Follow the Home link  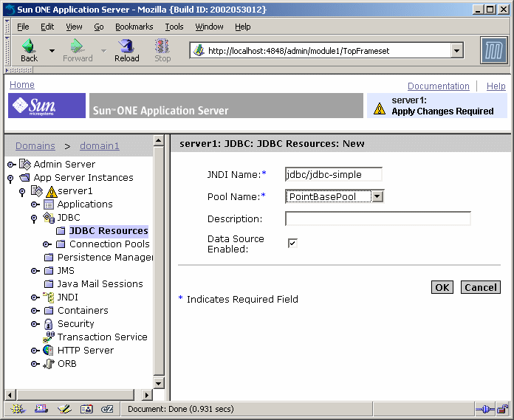pyautogui.click(x=22, y=85)
